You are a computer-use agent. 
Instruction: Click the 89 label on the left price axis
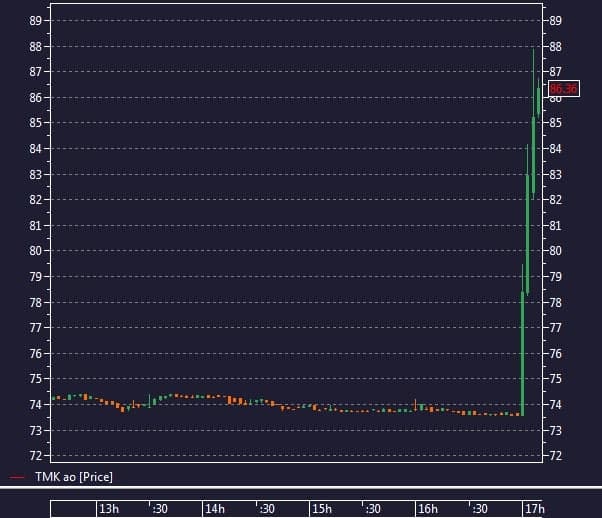point(35,21)
